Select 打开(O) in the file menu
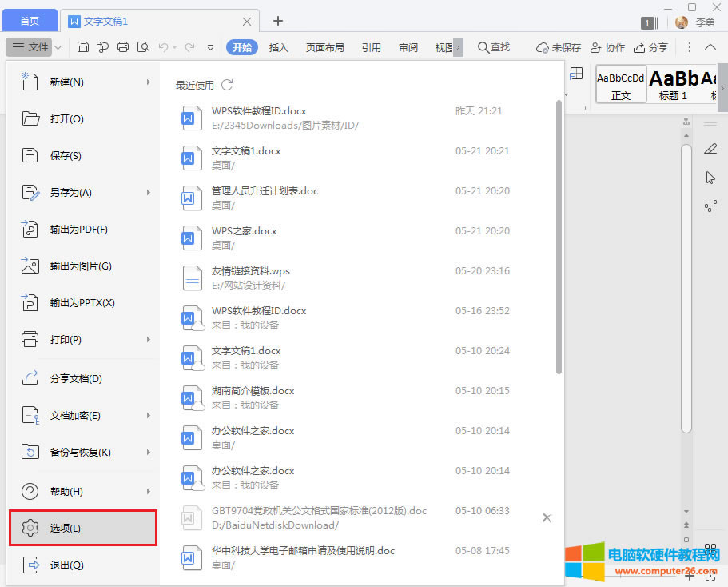 tap(83, 118)
